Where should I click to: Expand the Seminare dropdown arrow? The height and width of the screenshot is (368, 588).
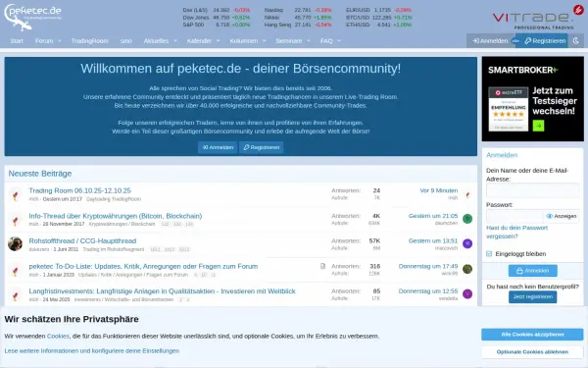tap(309, 40)
